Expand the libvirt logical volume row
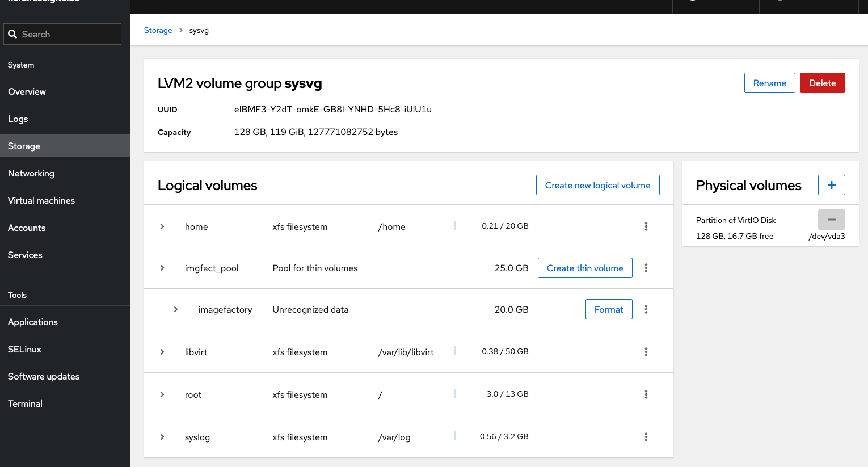 [162, 352]
